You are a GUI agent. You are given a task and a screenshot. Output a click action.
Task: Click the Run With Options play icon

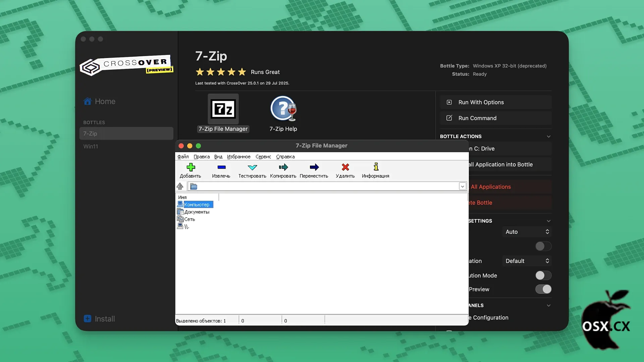(x=449, y=102)
